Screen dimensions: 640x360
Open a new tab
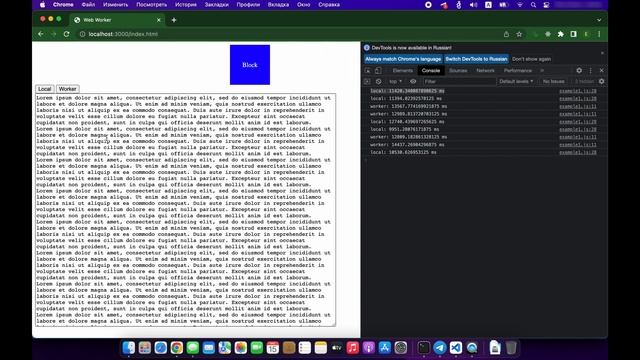point(174,20)
